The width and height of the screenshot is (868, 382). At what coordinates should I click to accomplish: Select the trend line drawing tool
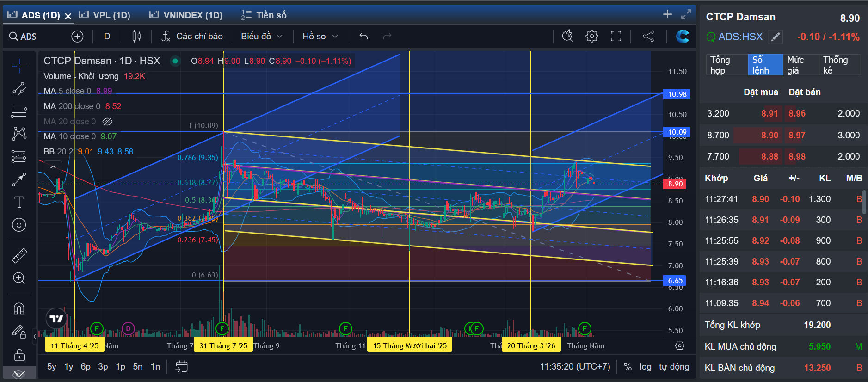19,89
